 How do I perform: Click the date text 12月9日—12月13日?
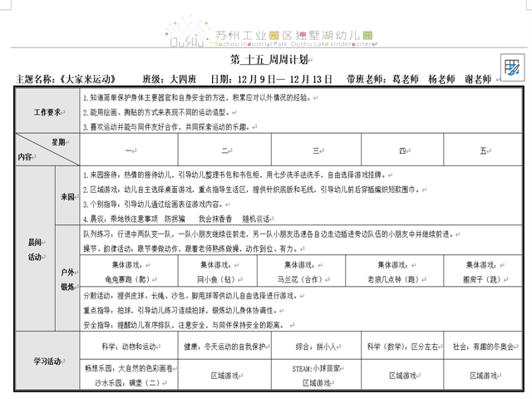click(x=284, y=80)
